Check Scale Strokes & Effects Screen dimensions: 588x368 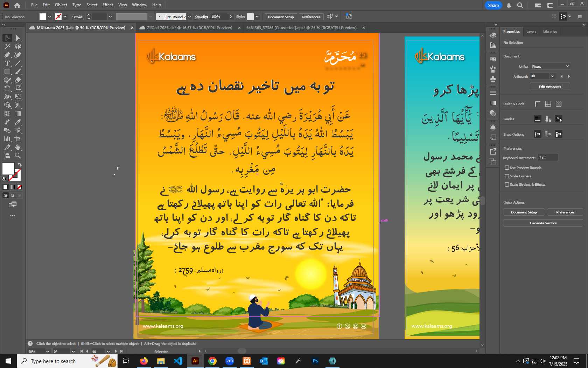tap(507, 185)
